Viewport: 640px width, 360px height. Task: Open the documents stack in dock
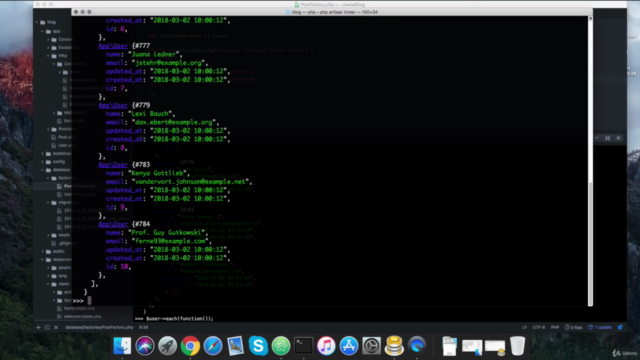point(449,346)
